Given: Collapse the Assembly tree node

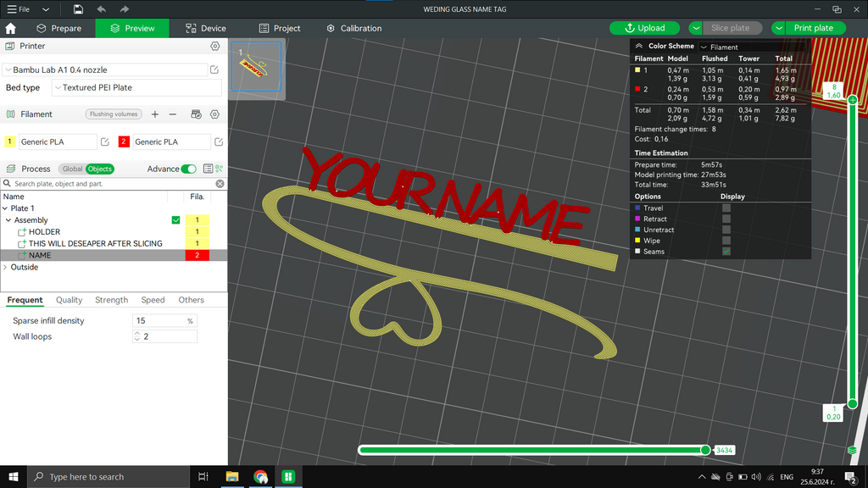Looking at the screenshot, I should pos(8,220).
